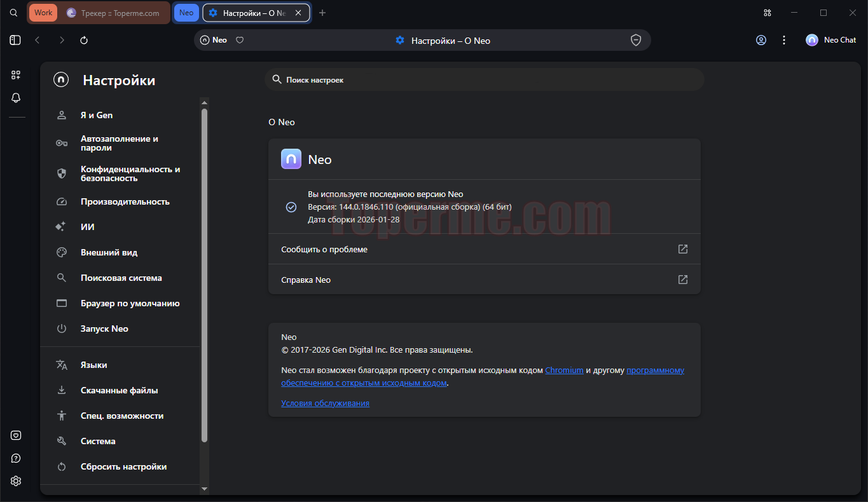Screen dimensions: 868x502
Task: Click the Neo site badge in address bar
Action: 214,40
